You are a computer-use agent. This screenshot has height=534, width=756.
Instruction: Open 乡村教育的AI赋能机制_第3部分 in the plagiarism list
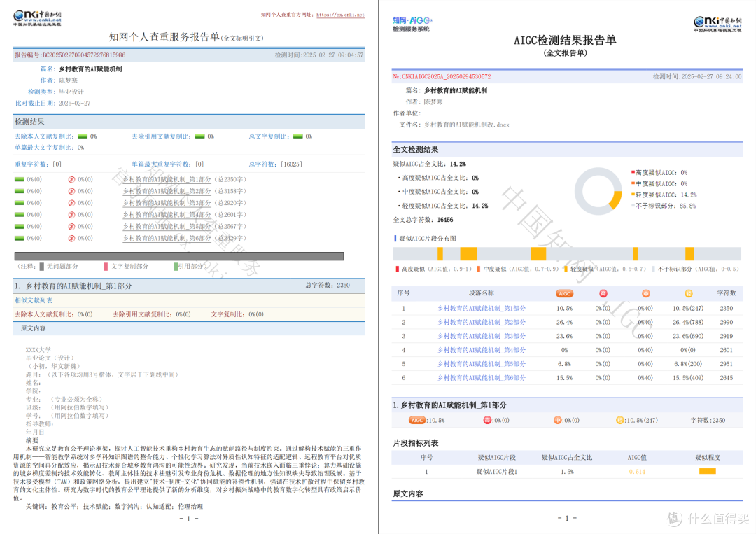(x=167, y=203)
